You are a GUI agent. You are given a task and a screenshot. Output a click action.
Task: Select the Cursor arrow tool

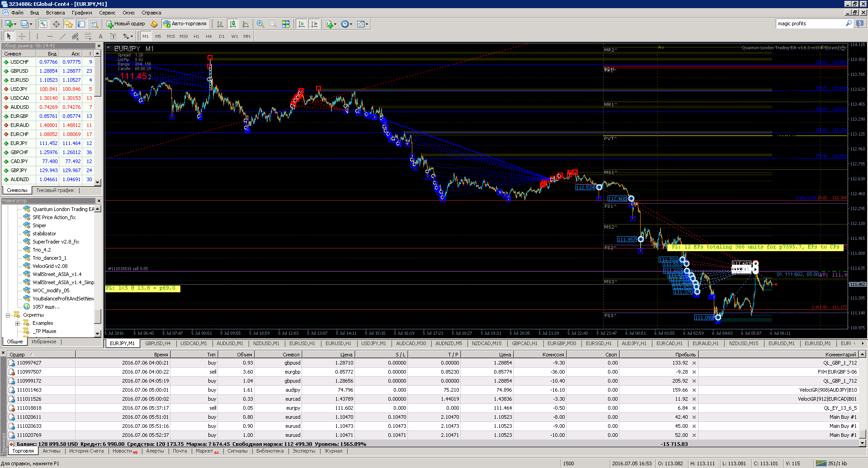(x=9, y=36)
